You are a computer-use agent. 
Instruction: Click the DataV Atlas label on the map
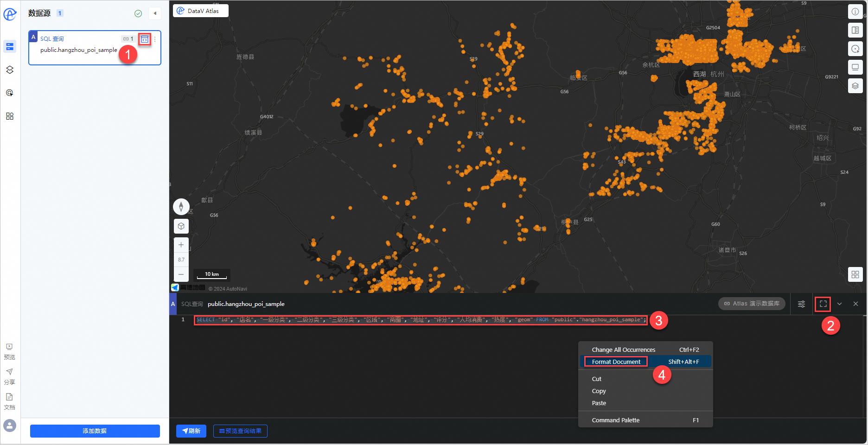coord(201,11)
